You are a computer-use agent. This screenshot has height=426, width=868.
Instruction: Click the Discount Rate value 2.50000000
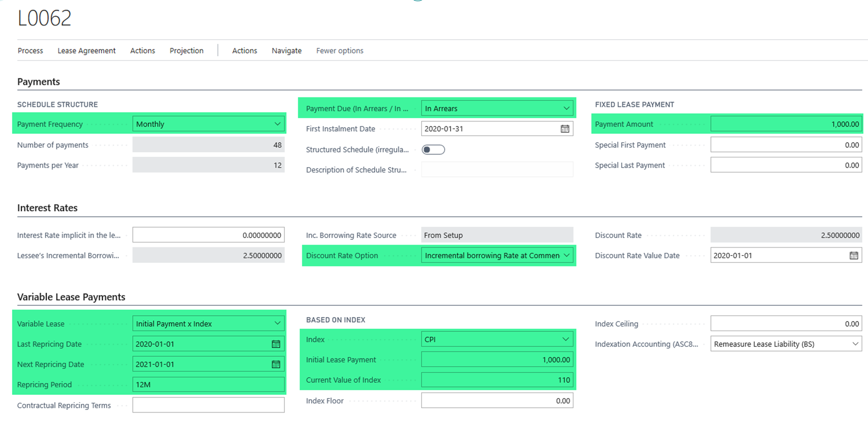pyautogui.click(x=786, y=235)
